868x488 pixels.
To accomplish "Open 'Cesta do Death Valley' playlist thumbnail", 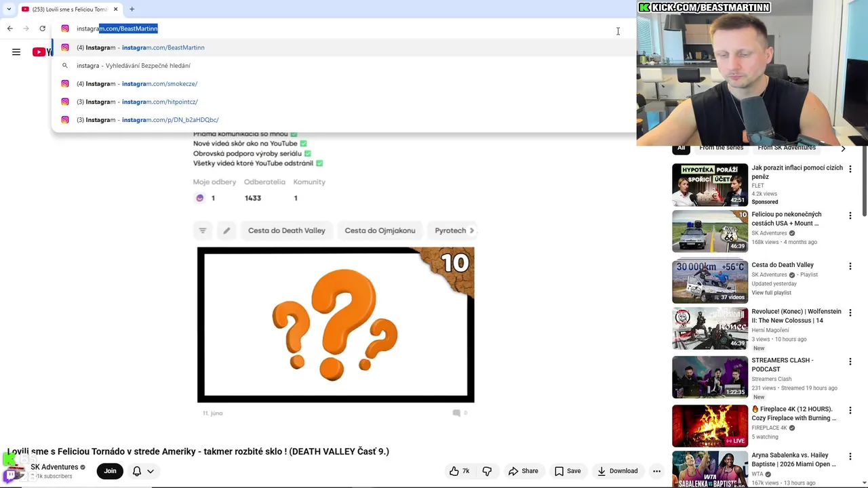I will [x=710, y=281].
